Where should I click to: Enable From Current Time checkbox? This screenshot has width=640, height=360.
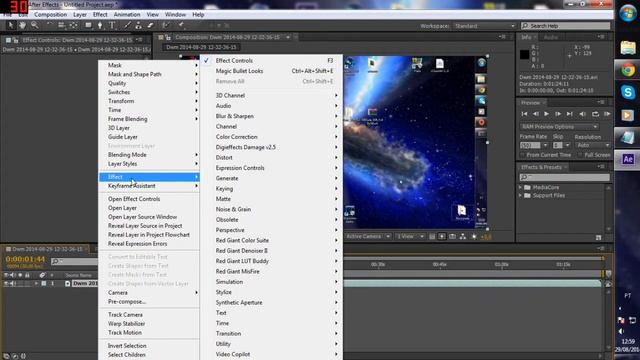523,155
